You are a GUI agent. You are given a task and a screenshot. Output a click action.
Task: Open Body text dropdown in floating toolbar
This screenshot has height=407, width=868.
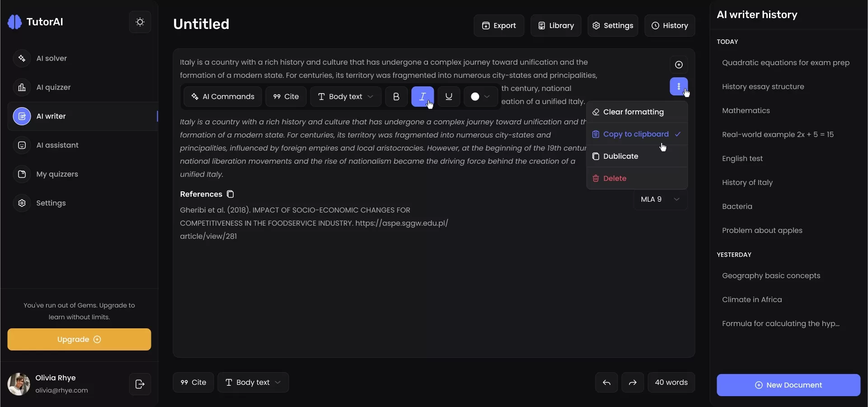click(x=346, y=97)
